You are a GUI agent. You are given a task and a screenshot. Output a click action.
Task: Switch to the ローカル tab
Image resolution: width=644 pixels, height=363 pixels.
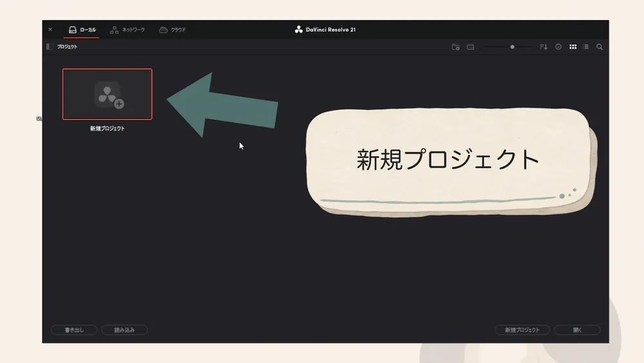tap(82, 30)
